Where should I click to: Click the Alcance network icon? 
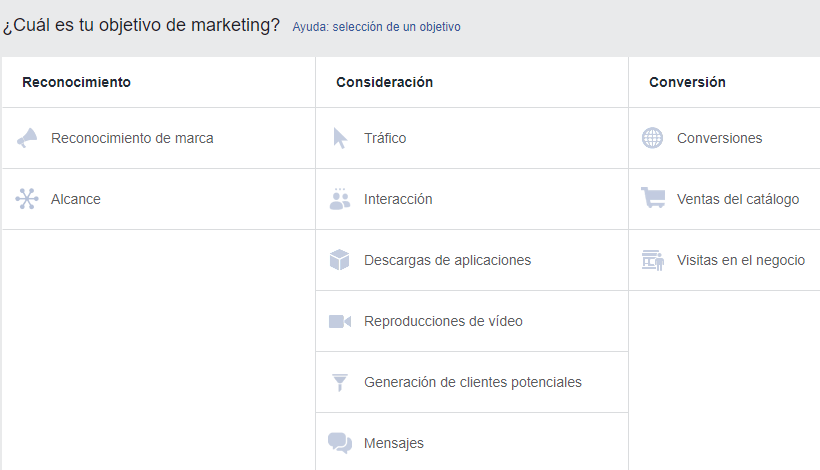[x=27, y=199]
